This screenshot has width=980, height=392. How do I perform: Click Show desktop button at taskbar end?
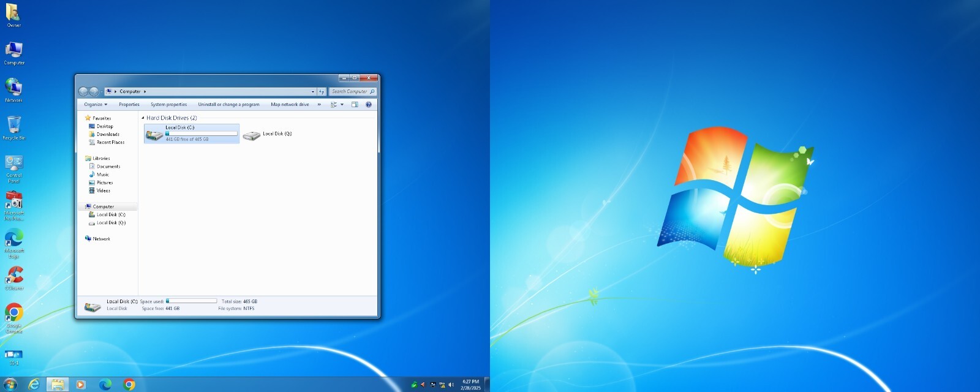tap(487, 385)
